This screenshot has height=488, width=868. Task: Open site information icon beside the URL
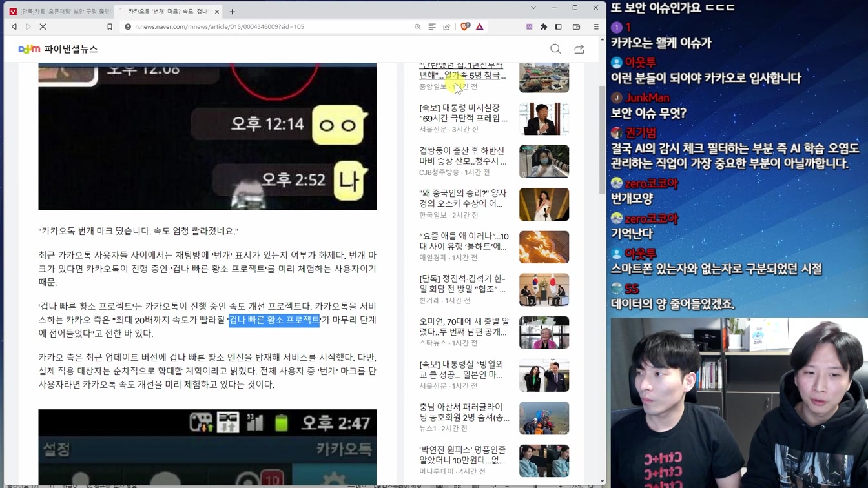[x=128, y=27]
